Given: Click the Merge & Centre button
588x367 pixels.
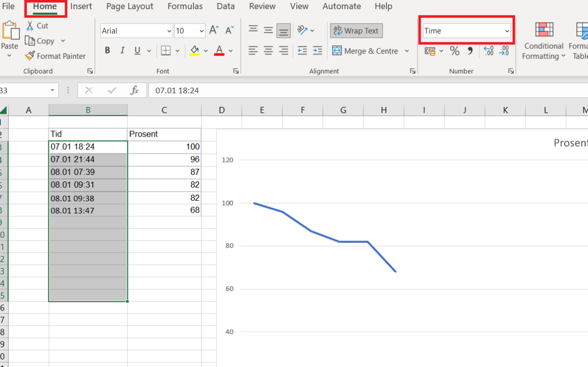Looking at the screenshot, I should [x=366, y=51].
